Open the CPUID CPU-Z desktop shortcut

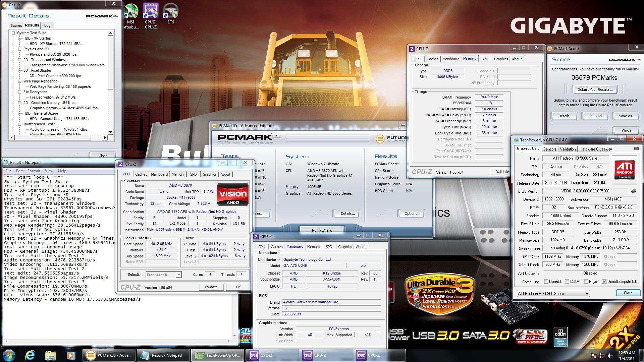pyautogui.click(x=151, y=16)
